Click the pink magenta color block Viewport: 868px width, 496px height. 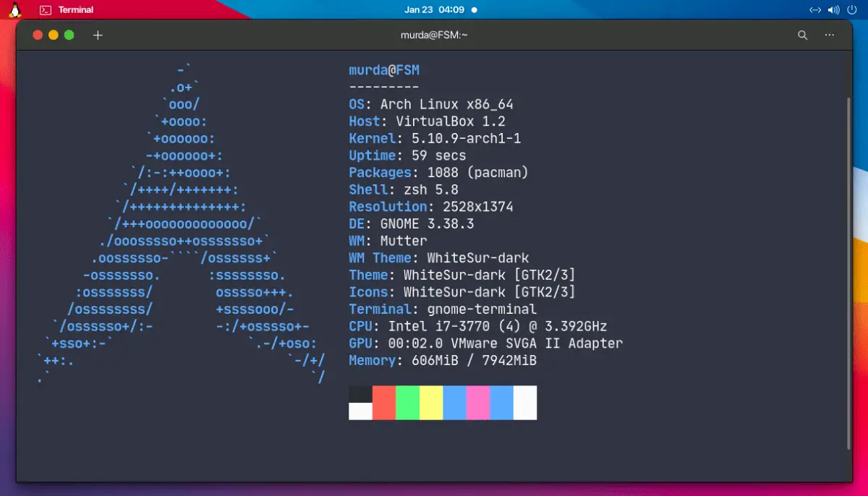click(478, 403)
